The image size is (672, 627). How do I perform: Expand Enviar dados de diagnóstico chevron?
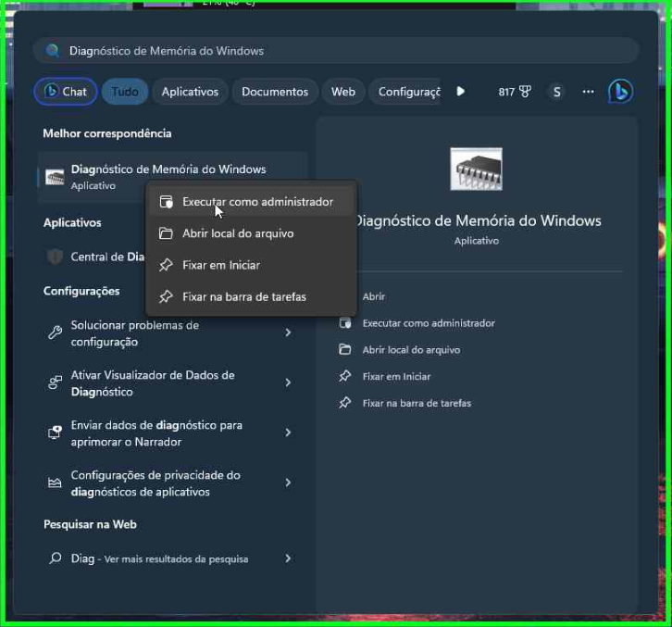coord(288,433)
